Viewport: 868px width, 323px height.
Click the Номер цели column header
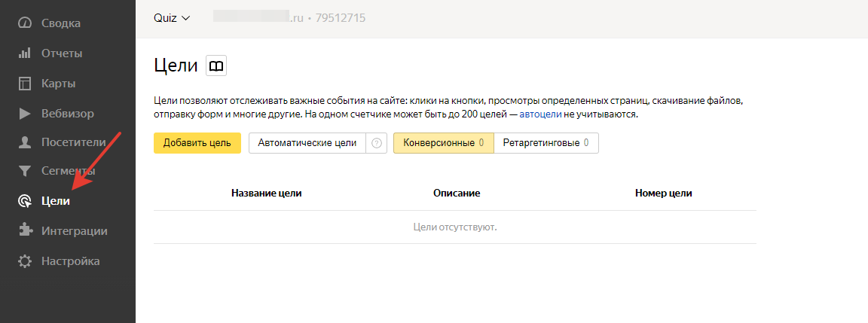click(664, 193)
